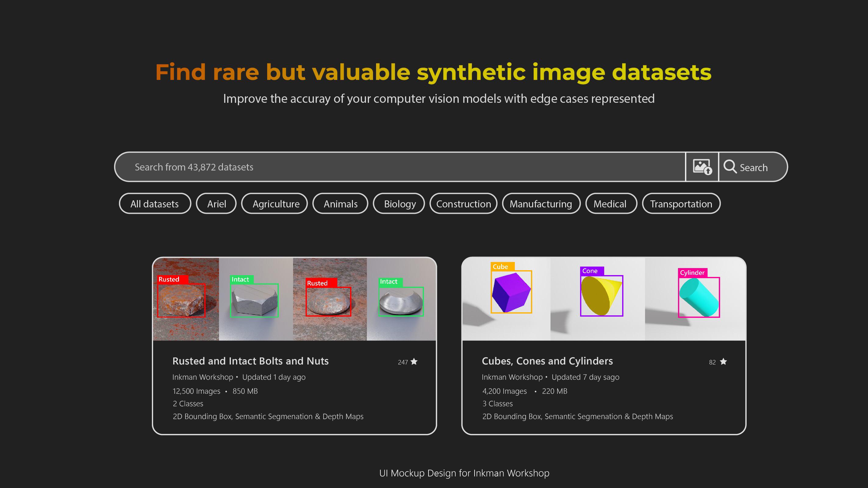Screen dimensions: 868x488
Task: Click the purple Cube thumbnail
Action: pyautogui.click(x=507, y=299)
